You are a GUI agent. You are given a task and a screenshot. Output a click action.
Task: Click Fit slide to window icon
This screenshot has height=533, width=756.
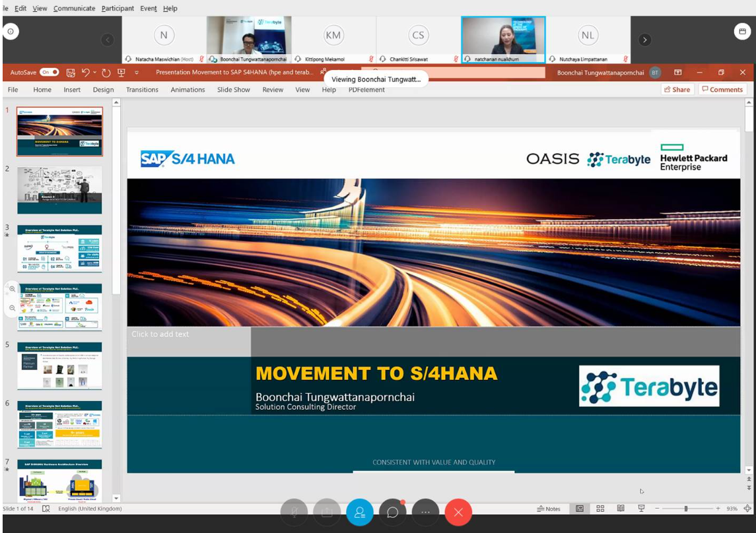(747, 509)
